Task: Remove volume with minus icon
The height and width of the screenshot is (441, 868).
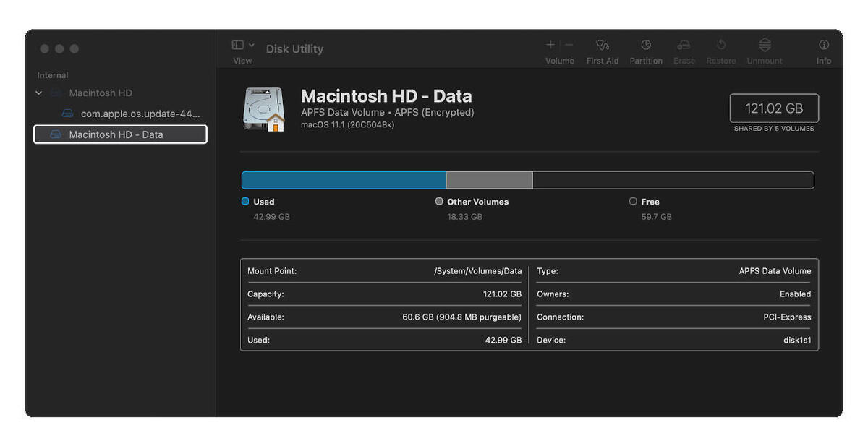Action: click(x=569, y=45)
